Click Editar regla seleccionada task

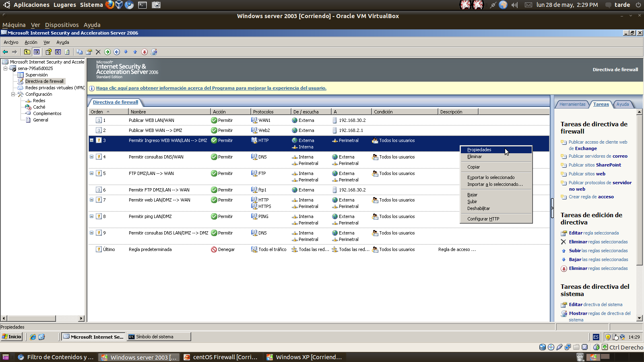[x=594, y=233]
